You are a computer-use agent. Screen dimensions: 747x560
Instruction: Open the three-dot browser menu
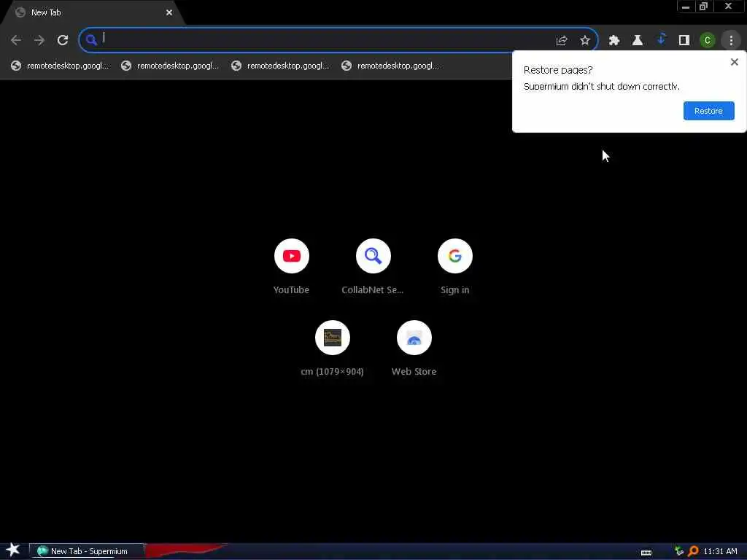click(x=731, y=41)
